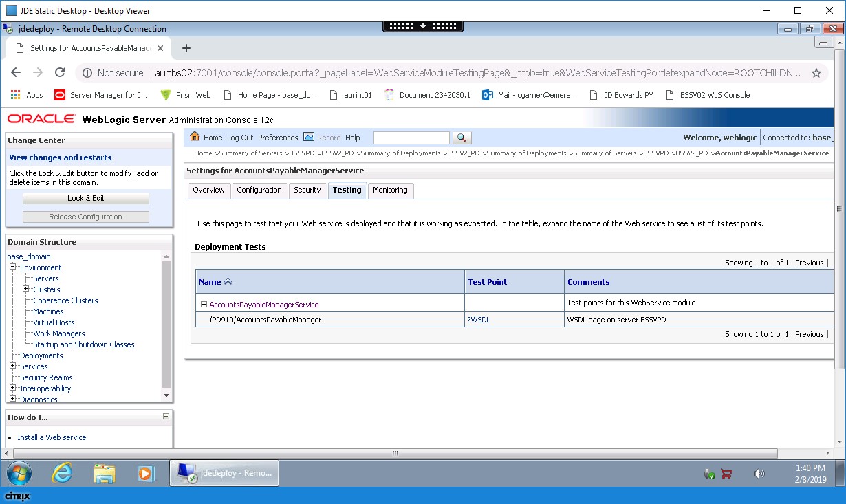Open a new browser tab
Image resolution: width=846 pixels, height=504 pixels.
point(186,48)
